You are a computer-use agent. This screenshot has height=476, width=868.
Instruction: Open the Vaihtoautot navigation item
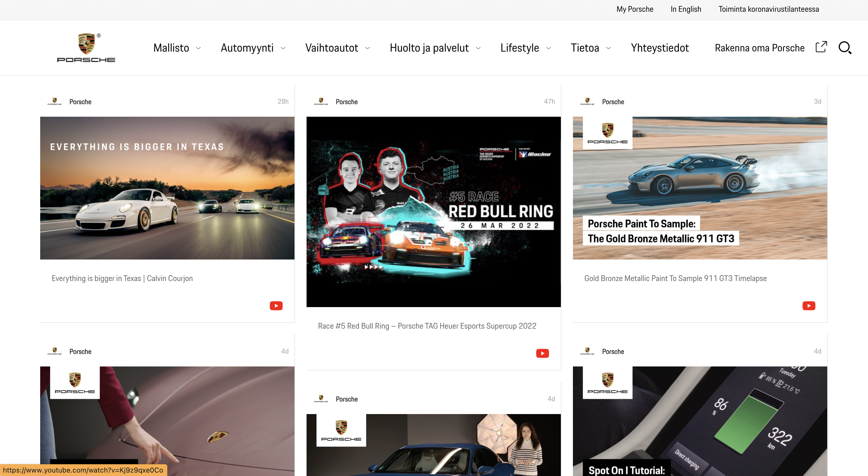point(332,48)
